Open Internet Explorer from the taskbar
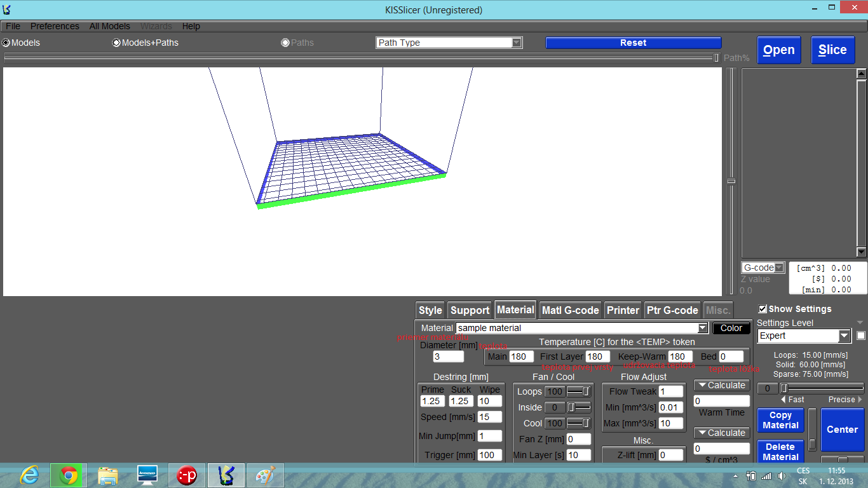 pyautogui.click(x=29, y=475)
